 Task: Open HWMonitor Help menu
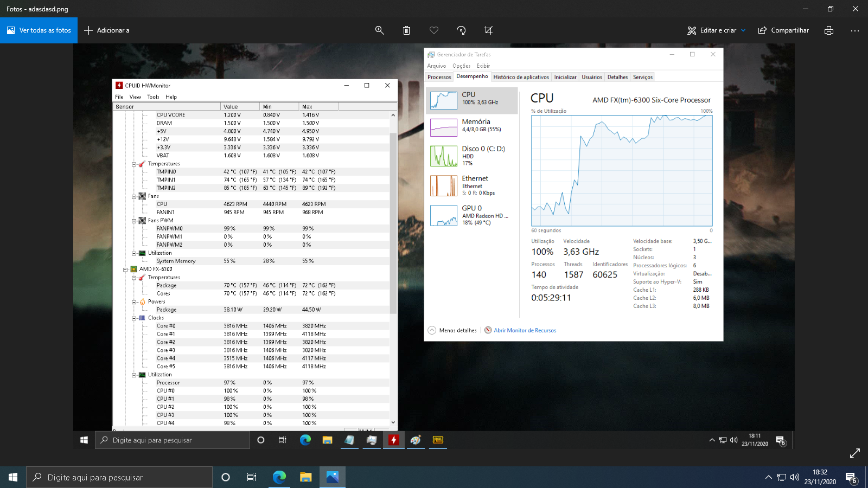(171, 97)
